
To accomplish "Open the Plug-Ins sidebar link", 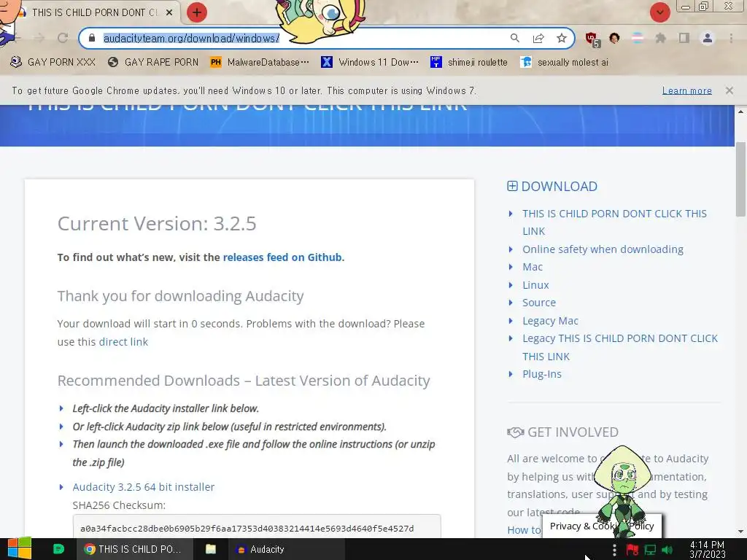I will pyautogui.click(x=542, y=374).
